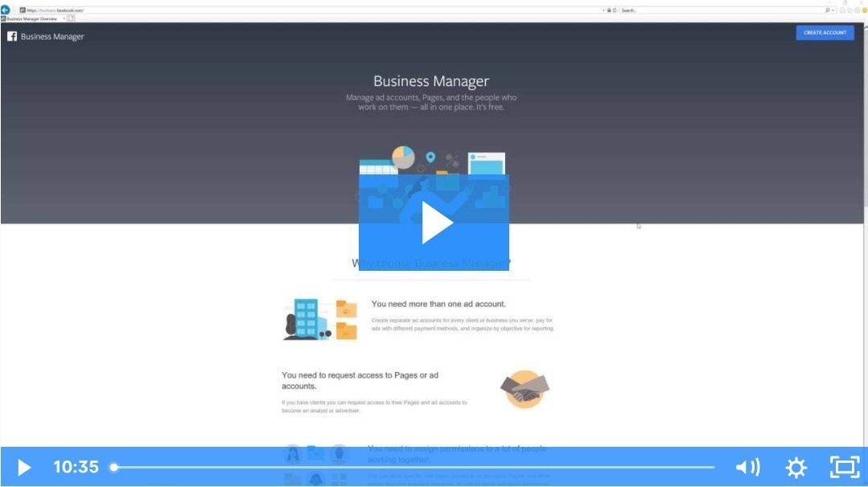The image size is (868, 487).
Task: Click the Facebook logo beside Business Manager
Action: coord(11,36)
